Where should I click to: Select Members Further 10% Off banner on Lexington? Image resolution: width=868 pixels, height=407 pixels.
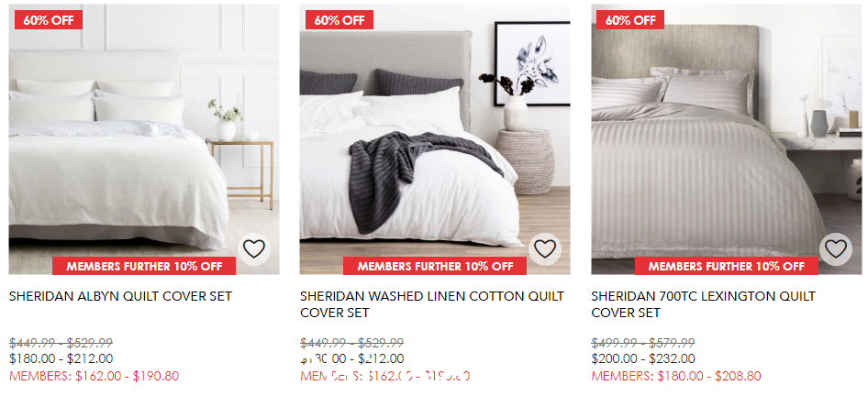pos(727,266)
